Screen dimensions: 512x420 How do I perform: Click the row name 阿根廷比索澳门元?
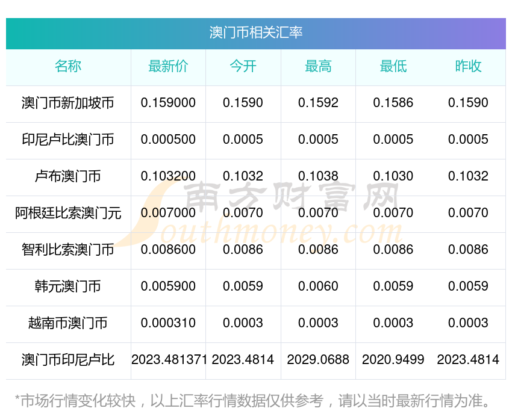click(68, 213)
